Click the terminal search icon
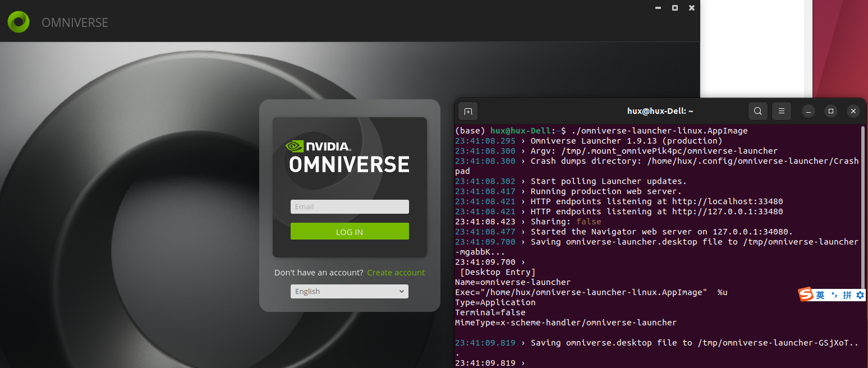 757,111
